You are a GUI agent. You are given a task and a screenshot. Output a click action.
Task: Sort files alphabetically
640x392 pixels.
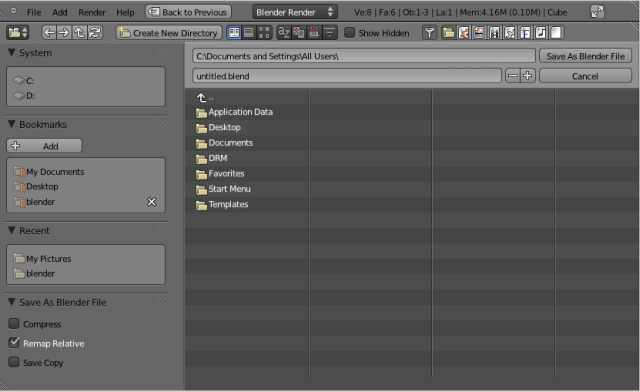pos(284,32)
